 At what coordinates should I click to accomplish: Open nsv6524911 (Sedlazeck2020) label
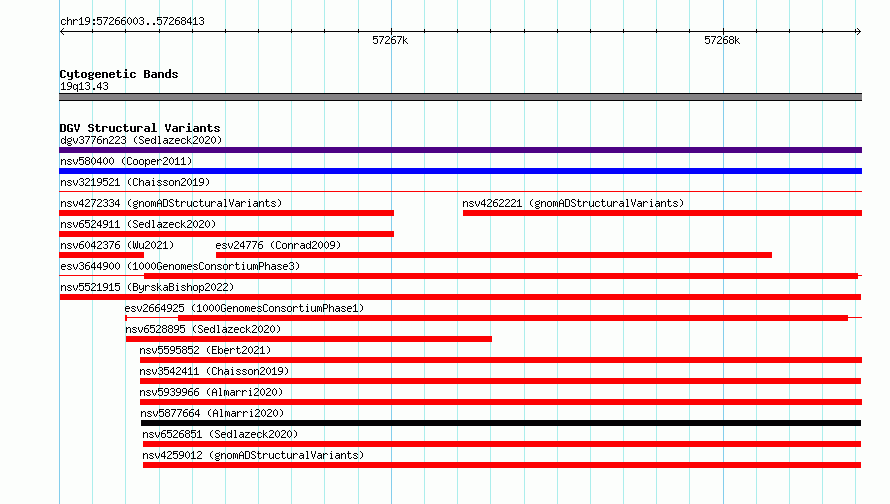pyautogui.click(x=138, y=224)
